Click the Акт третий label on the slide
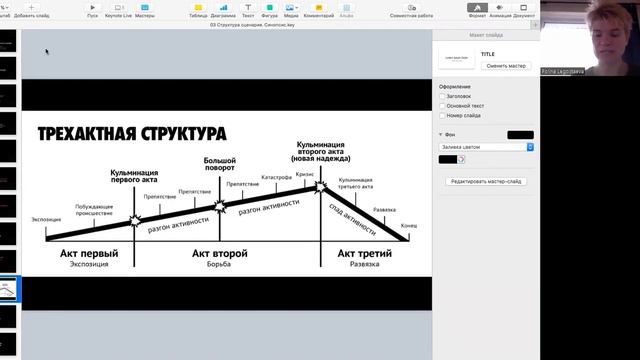 364,253
